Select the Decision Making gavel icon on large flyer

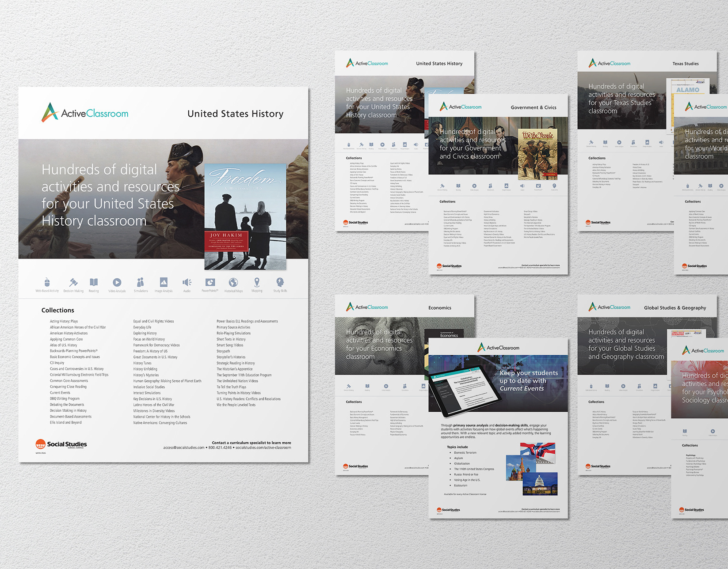pos(73,282)
